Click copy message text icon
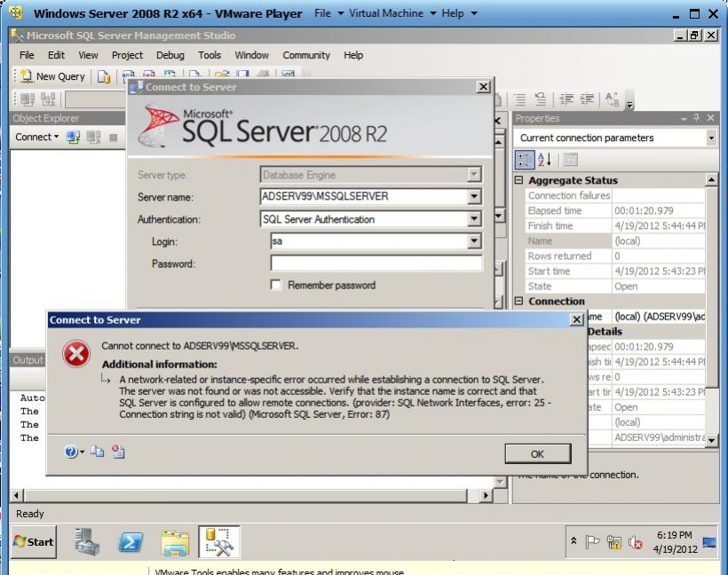The width and height of the screenshot is (728, 575). pyautogui.click(x=97, y=452)
